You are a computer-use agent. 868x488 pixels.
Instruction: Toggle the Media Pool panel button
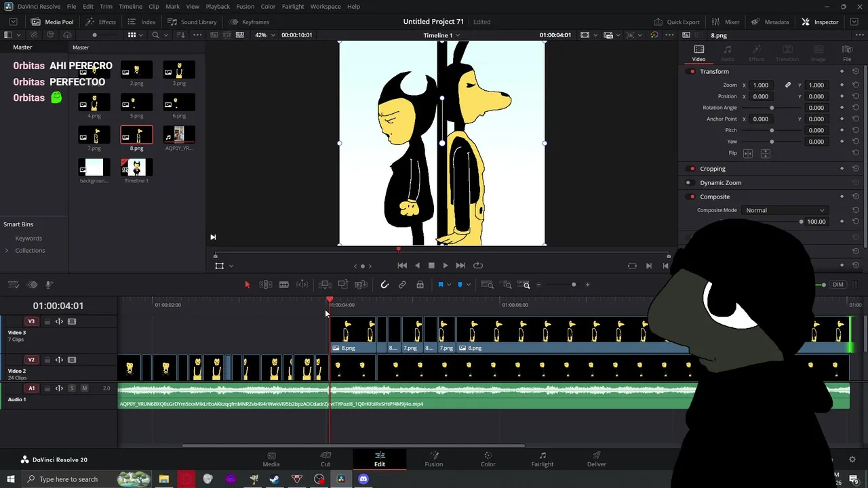pyautogui.click(x=52, y=22)
